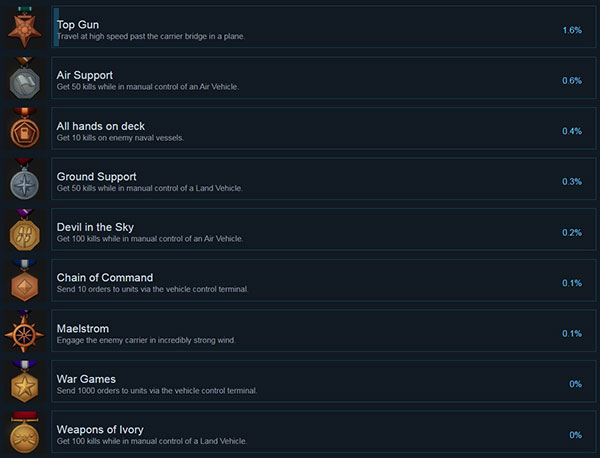Click the Maelstrom achievement title
Screen dimensions: 600x458
[83, 329]
